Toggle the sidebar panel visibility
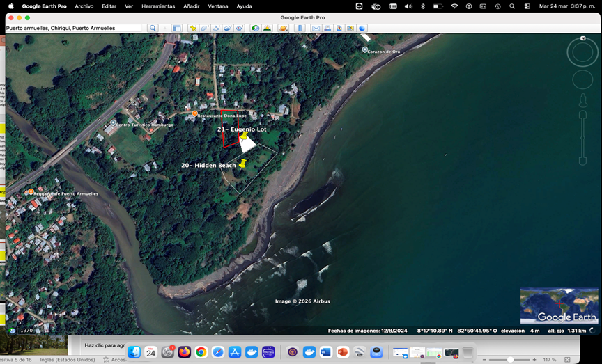 pyautogui.click(x=176, y=28)
